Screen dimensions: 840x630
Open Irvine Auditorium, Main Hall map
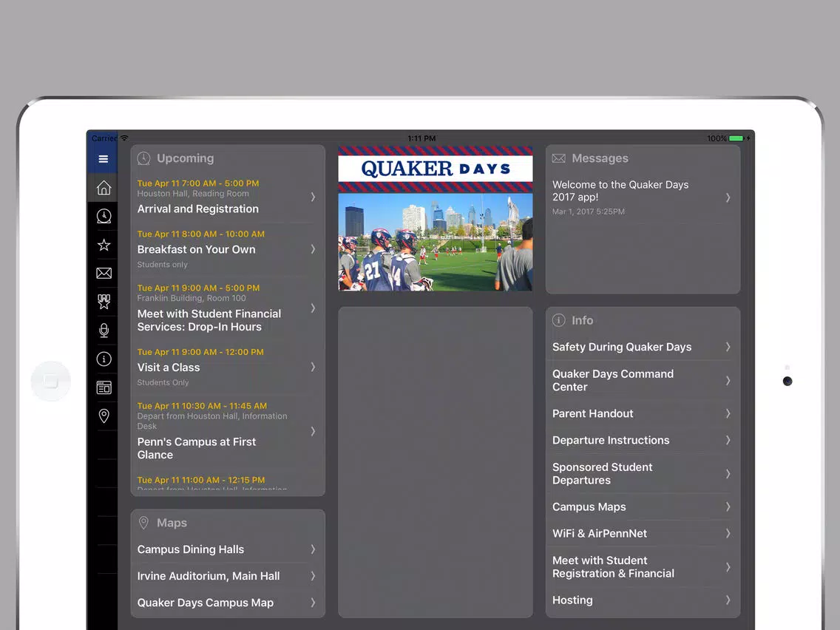(228, 576)
